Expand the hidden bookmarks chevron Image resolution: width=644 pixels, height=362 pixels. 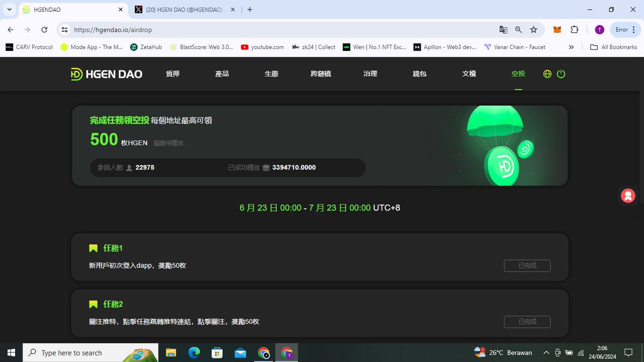tap(571, 47)
